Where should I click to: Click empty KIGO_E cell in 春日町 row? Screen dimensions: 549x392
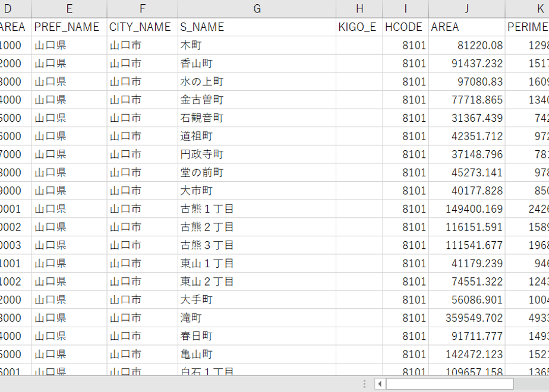click(x=359, y=336)
